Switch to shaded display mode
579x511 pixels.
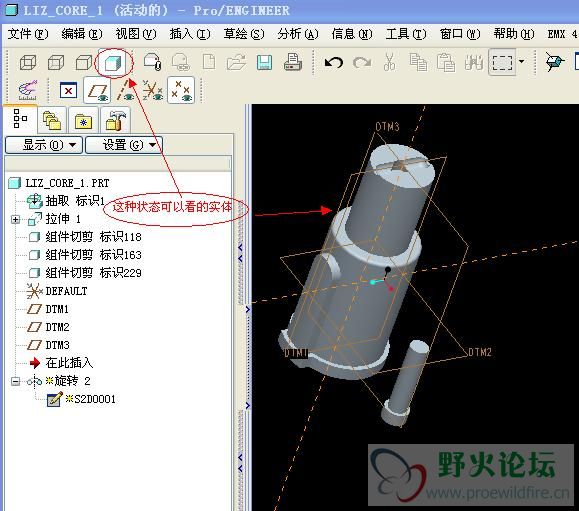click(113, 63)
